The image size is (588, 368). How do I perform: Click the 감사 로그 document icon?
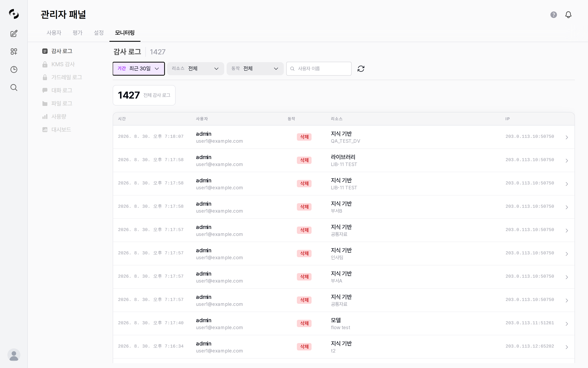click(x=45, y=51)
